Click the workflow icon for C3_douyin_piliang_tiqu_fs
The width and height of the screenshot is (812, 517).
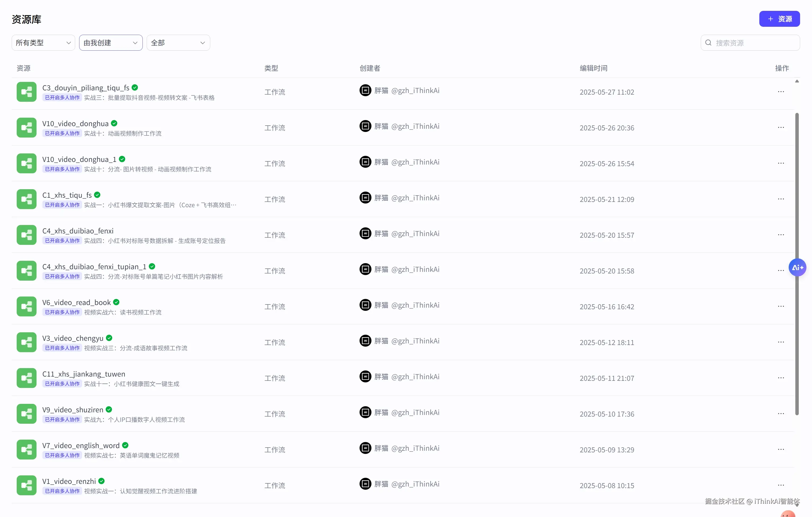(26, 92)
